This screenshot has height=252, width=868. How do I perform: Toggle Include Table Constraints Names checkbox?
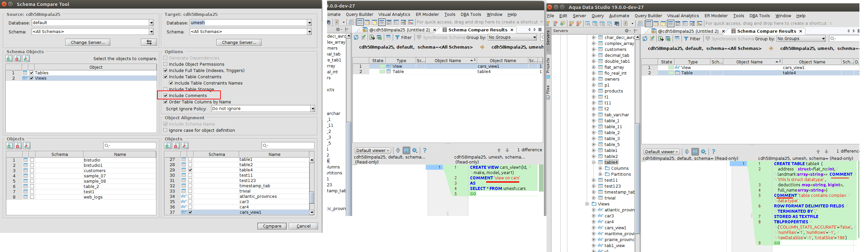[171, 83]
